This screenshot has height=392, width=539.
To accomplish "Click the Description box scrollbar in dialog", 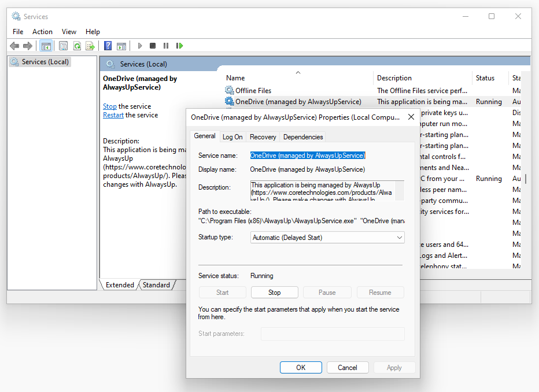I will click(400, 191).
